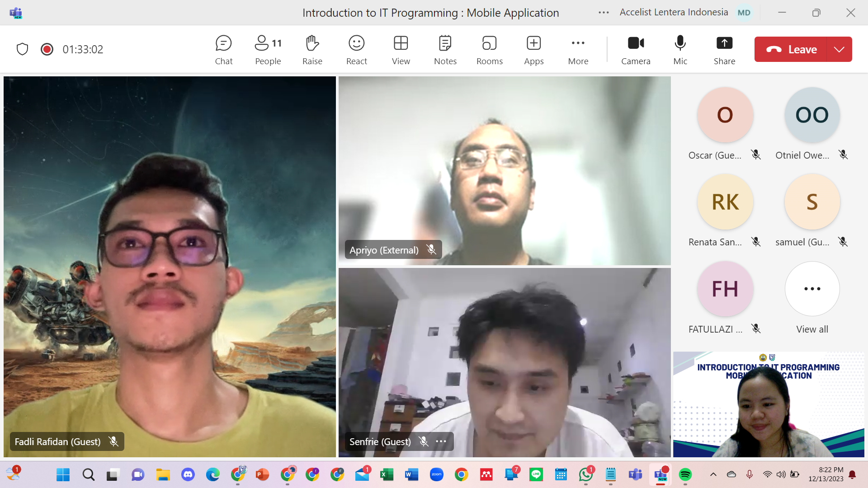Open the View layout options
868x488 pixels.
click(x=401, y=50)
